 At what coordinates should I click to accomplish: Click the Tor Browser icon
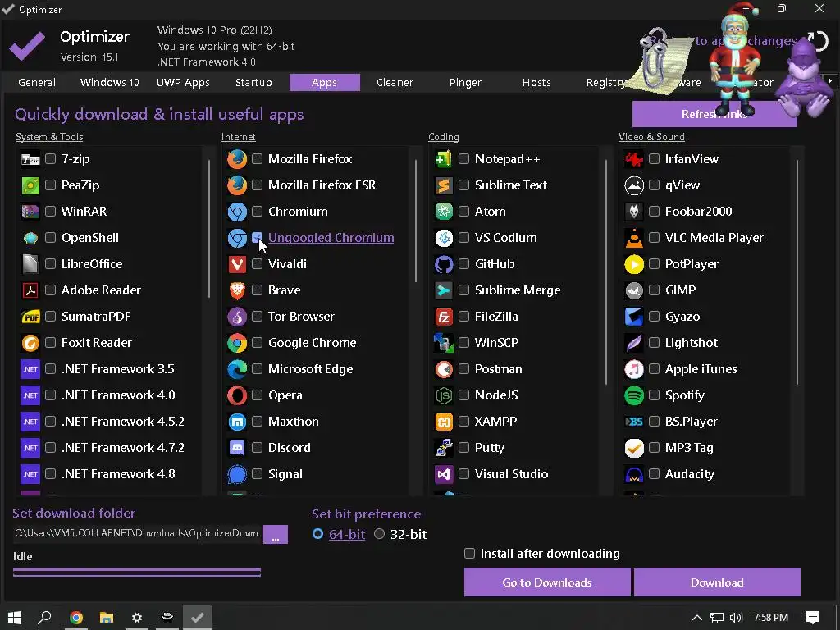coord(237,317)
